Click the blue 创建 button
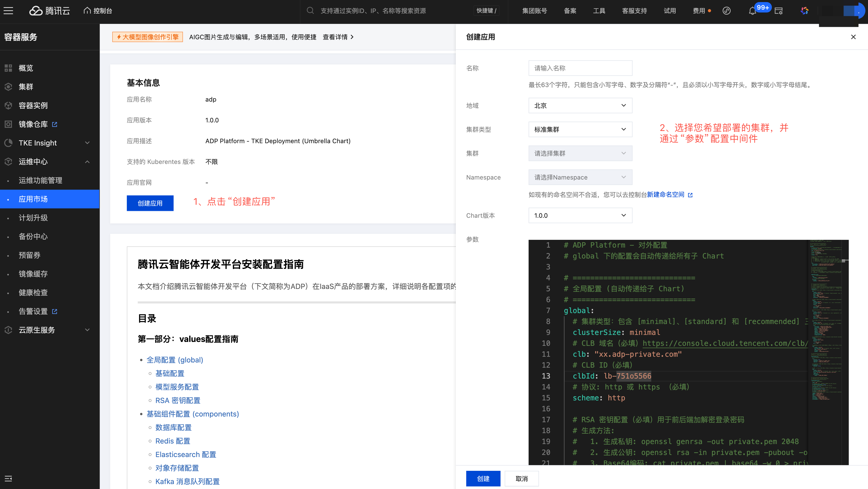Image resolution: width=868 pixels, height=489 pixels. [x=483, y=479]
